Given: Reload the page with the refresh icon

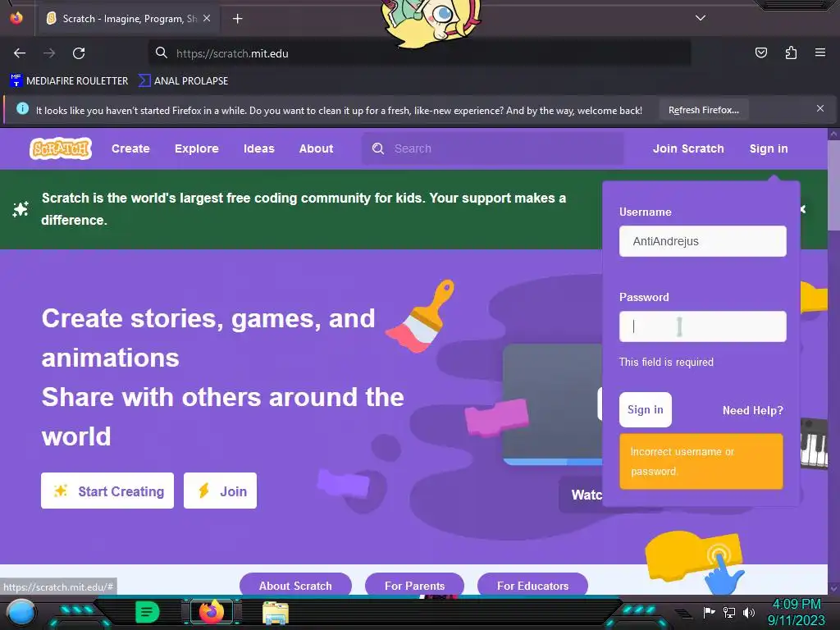Looking at the screenshot, I should point(79,53).
